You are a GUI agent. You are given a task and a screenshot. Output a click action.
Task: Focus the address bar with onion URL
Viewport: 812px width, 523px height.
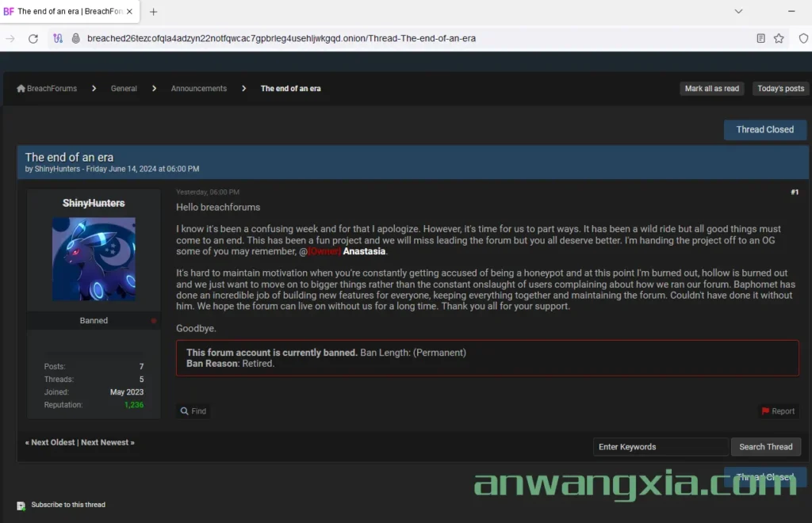pos(282,38)
